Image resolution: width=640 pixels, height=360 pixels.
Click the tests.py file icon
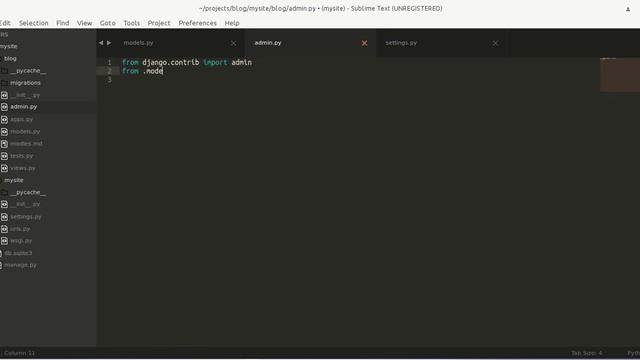4,156
